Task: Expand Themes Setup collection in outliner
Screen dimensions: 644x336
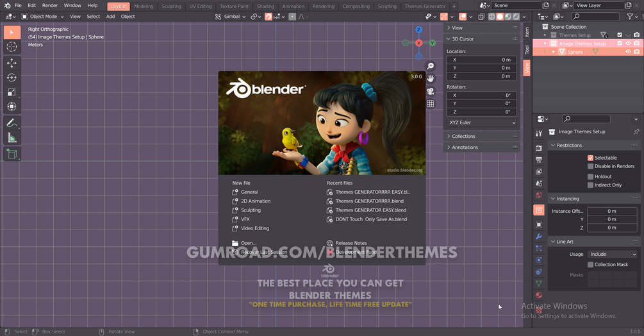Action: pos(545,35)
